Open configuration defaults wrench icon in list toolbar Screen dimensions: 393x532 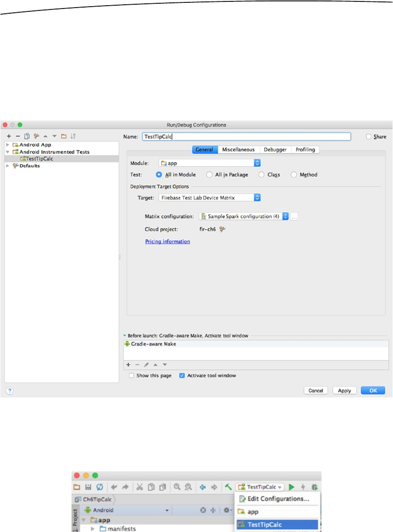click(36, 136)
